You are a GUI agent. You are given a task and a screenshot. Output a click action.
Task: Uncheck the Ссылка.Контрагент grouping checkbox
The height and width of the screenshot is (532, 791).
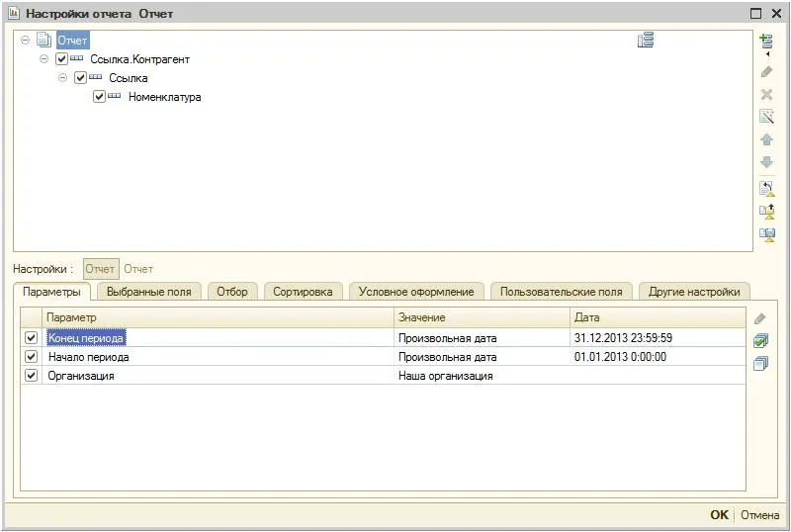coord(61,59)
